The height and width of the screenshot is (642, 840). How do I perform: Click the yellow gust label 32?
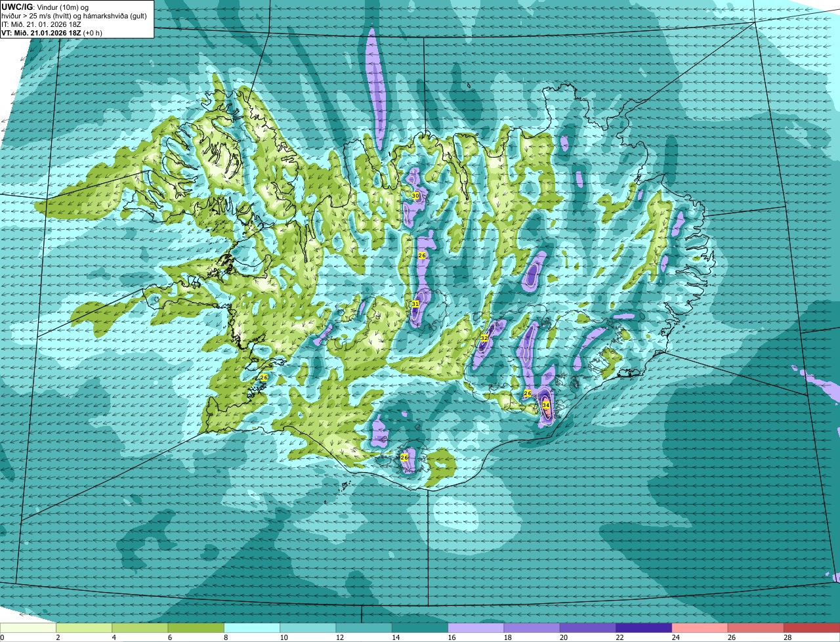point(484,337)
